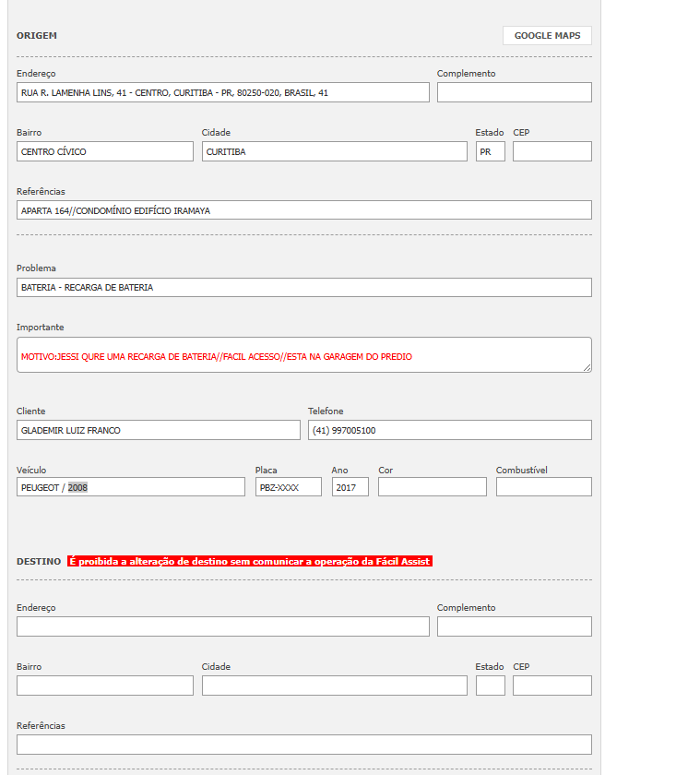The image size is (700, 775).
Task: Click the Telefone field (41) 997005100
Action: [x=449, y=430]
